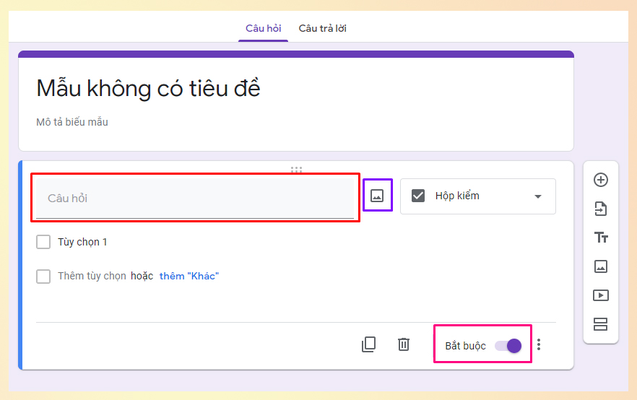Insert an image into the question

click(x=377, y=195)
